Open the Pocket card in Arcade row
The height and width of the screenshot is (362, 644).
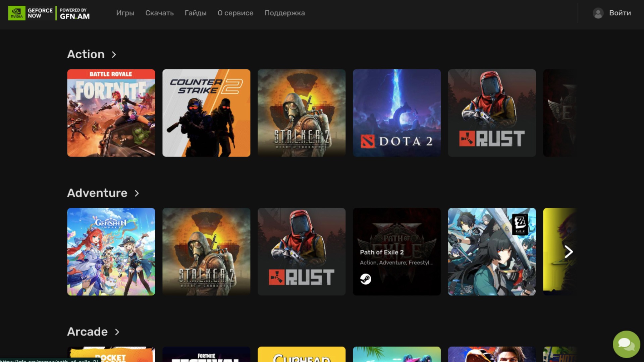[111, 354]
